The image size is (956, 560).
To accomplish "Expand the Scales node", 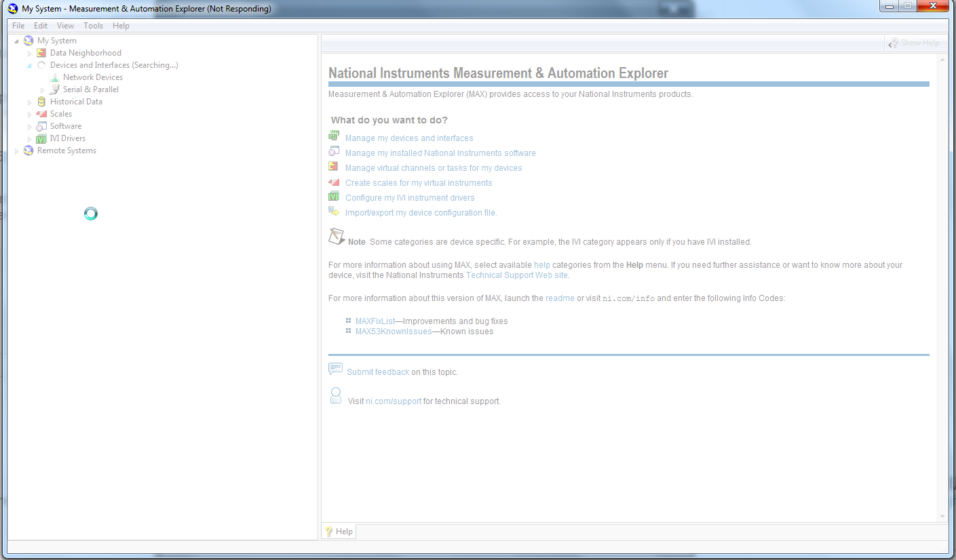I will 29,114.
